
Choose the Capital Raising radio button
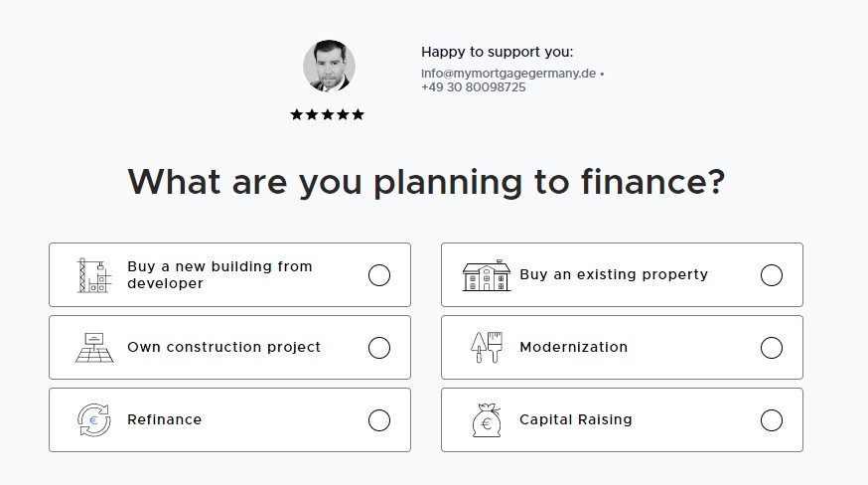[x=772, y=420]
